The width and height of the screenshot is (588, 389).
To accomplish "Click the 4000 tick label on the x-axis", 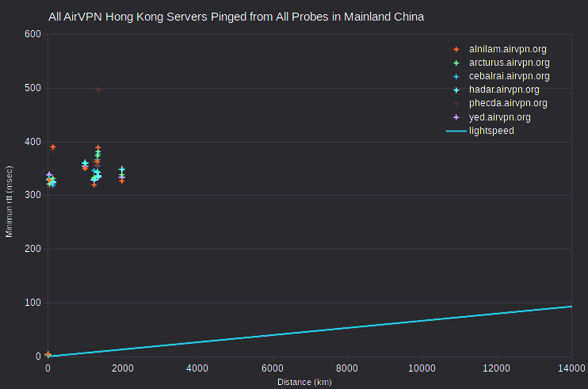I will pos(197,368).
